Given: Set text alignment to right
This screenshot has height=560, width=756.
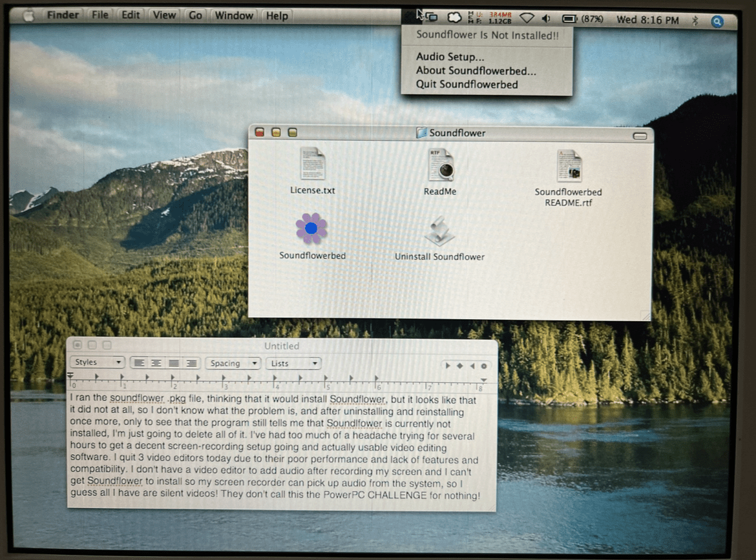Looking at the screenshot, I should (x=191, y=363).
